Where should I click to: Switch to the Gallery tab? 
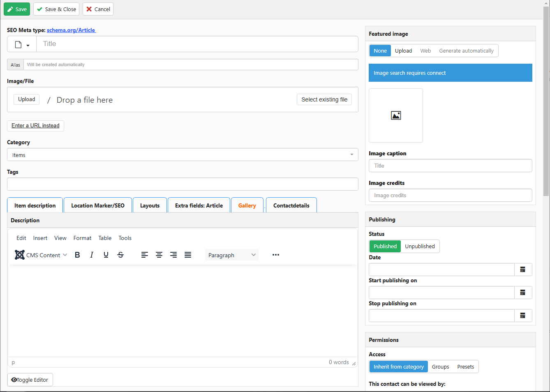(247, 205)
